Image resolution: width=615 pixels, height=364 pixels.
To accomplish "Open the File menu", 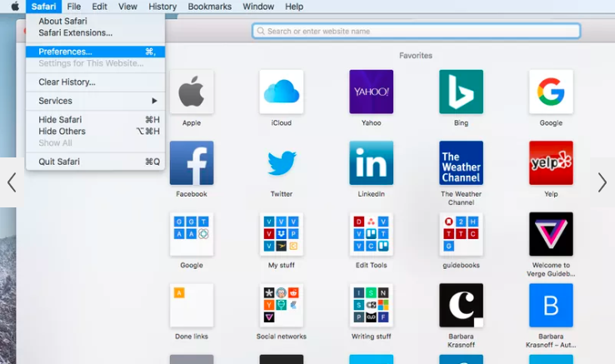I will [73, 7].
